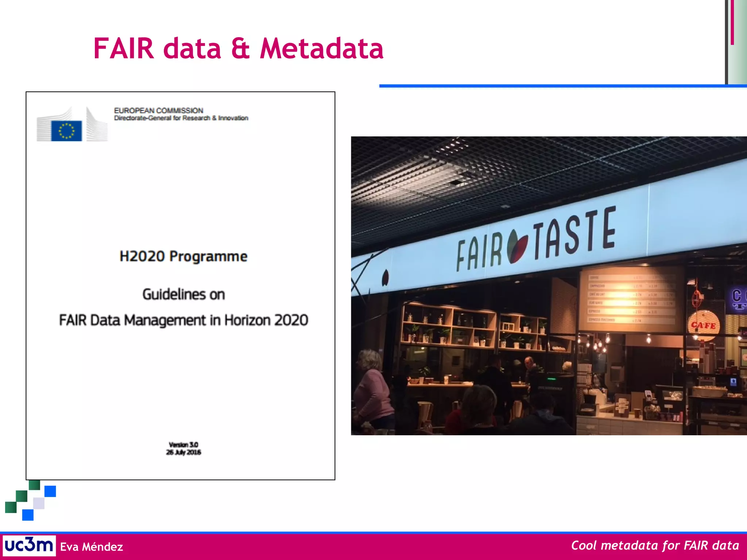Click the uc3m logo in footer
Image resolution: width=747 pixels, height=560 pixels.
pos(29,545)
